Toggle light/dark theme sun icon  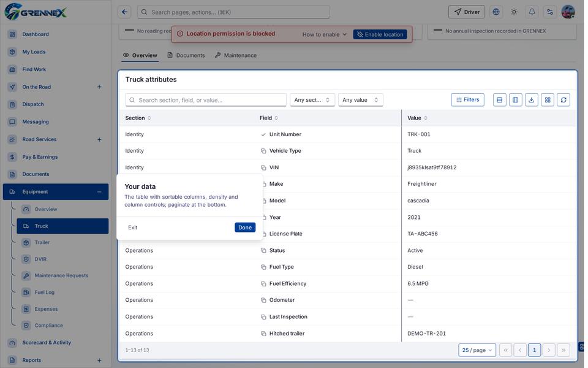coord(514,12)
